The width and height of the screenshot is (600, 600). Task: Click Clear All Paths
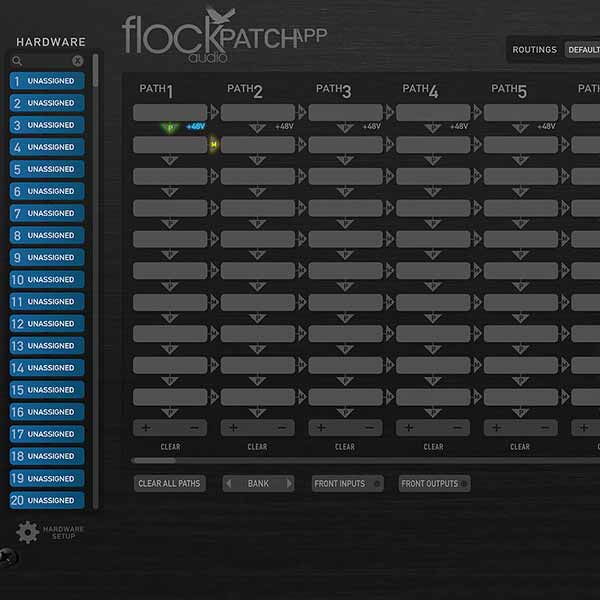point(170,484)
